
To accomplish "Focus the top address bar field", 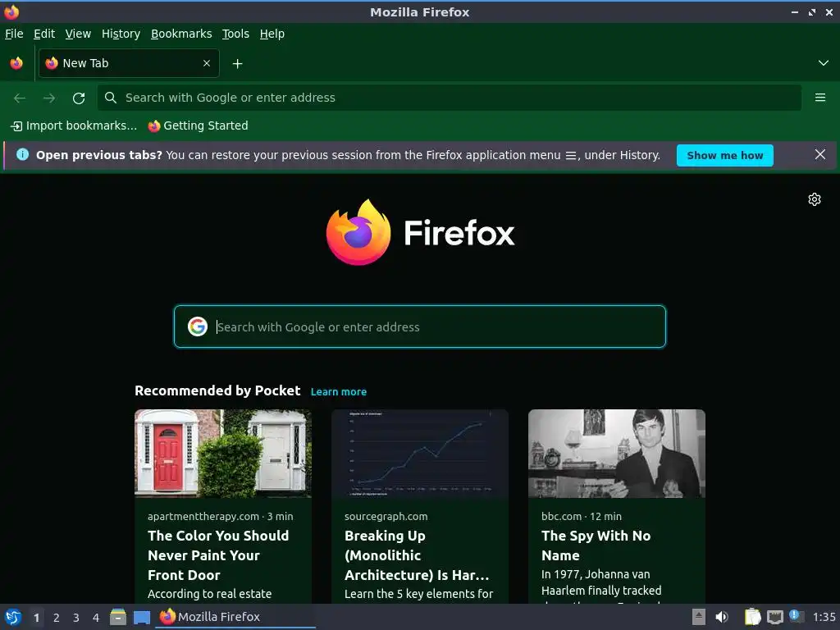I will click(450, 98).
